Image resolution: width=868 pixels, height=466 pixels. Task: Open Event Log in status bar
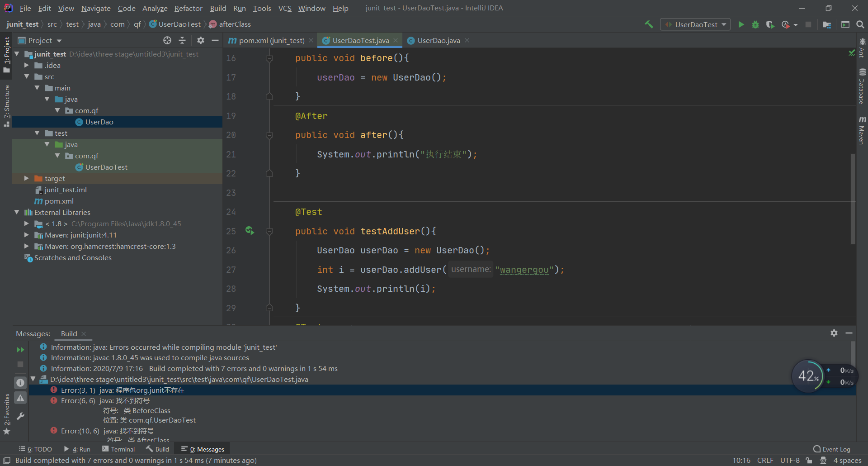click(x=832, y=449)
